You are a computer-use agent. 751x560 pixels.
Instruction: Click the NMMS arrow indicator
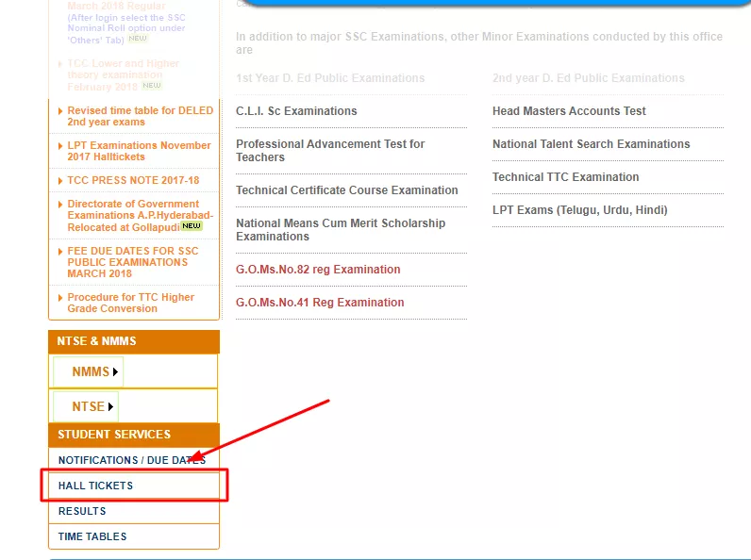click(x=115, y=371)
